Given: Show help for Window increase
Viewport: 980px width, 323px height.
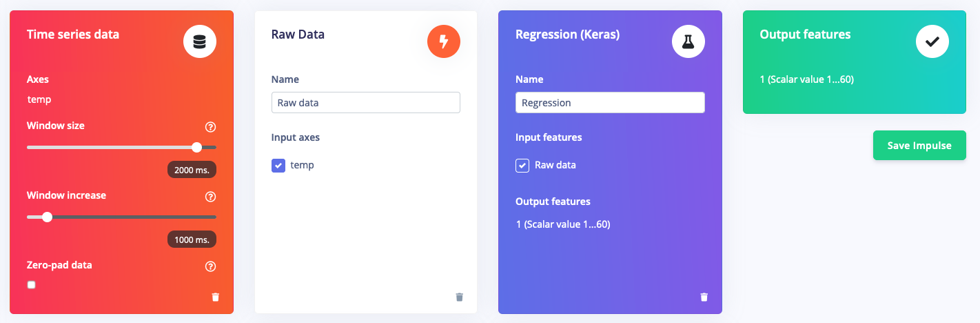Looking at the screenshot, I should (211, 197).
